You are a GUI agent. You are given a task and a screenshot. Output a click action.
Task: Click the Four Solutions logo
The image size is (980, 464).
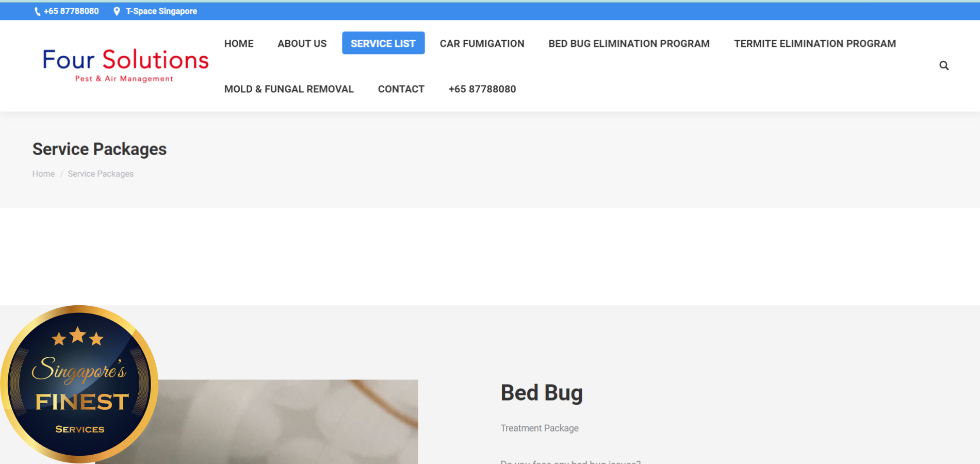tap(125, 65)
